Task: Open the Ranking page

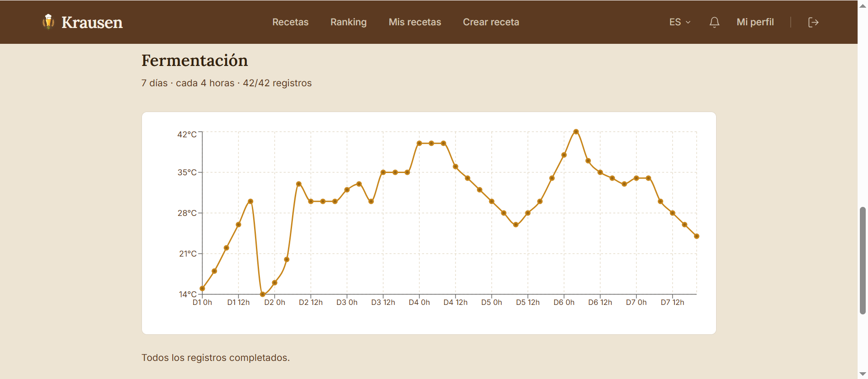Action: tap(349, 22)
